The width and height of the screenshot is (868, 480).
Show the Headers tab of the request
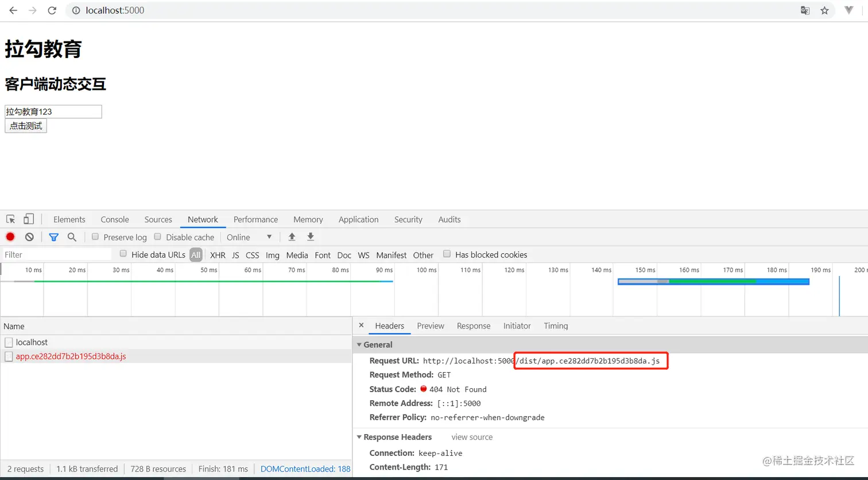click(x=390, y=326)
